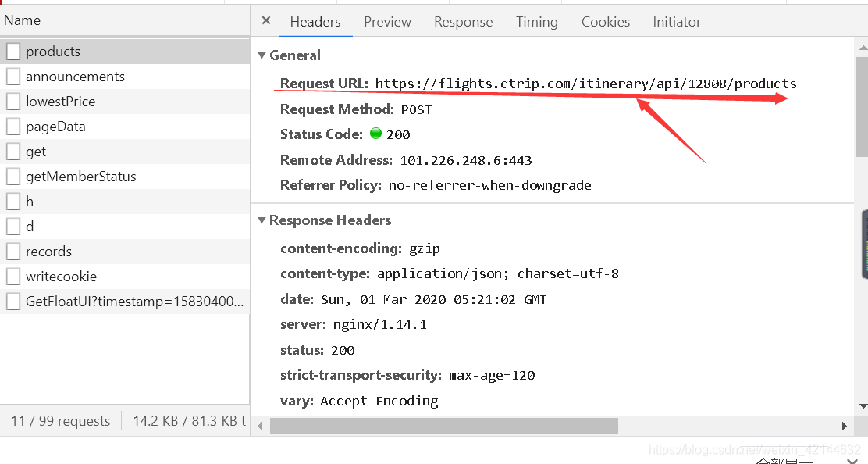Screen dimensions: 868x464
Task: Open the products request row
Action: point(125,52)
